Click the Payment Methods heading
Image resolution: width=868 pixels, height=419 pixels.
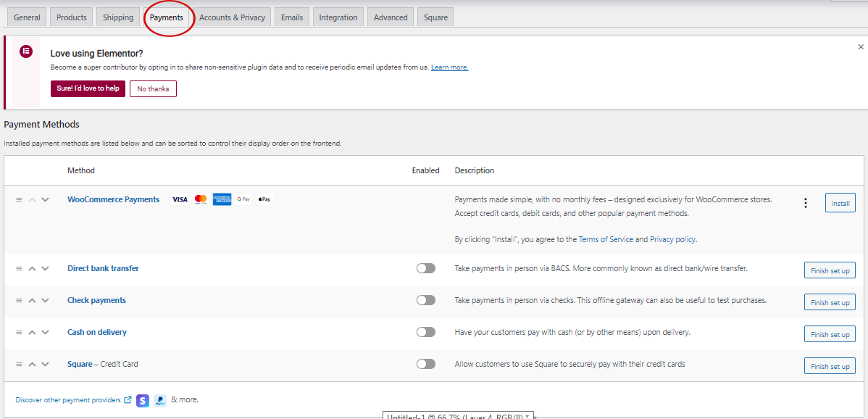(41, 125)
